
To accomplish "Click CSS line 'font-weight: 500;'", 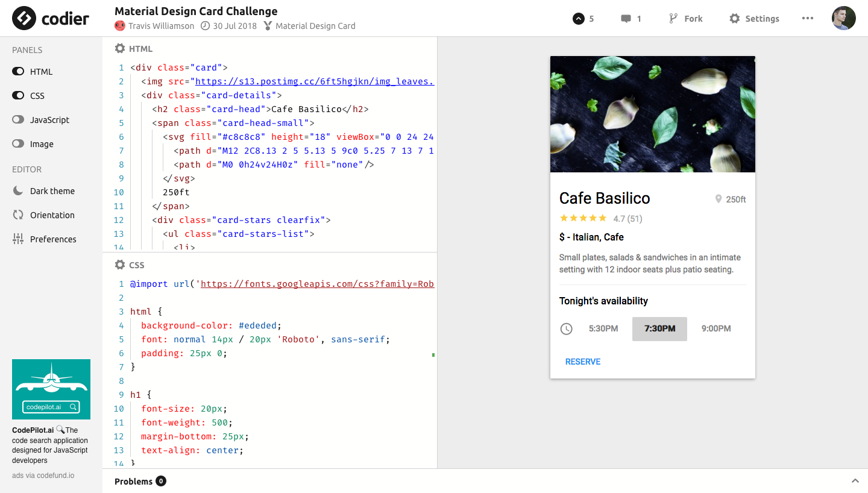I will pos(187,422).
